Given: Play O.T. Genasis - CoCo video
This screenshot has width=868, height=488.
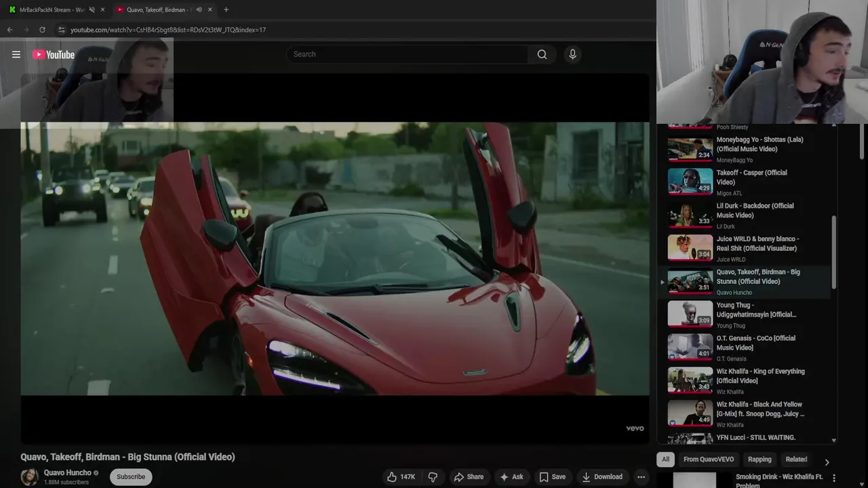Looking at the screenshot, I should (x=756, y=343).
